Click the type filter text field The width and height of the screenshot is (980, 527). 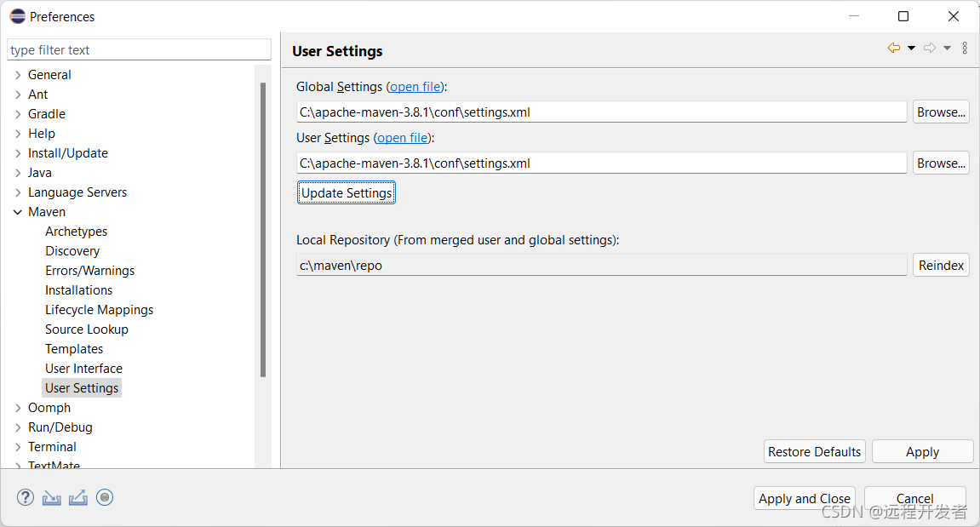(139, 50)
